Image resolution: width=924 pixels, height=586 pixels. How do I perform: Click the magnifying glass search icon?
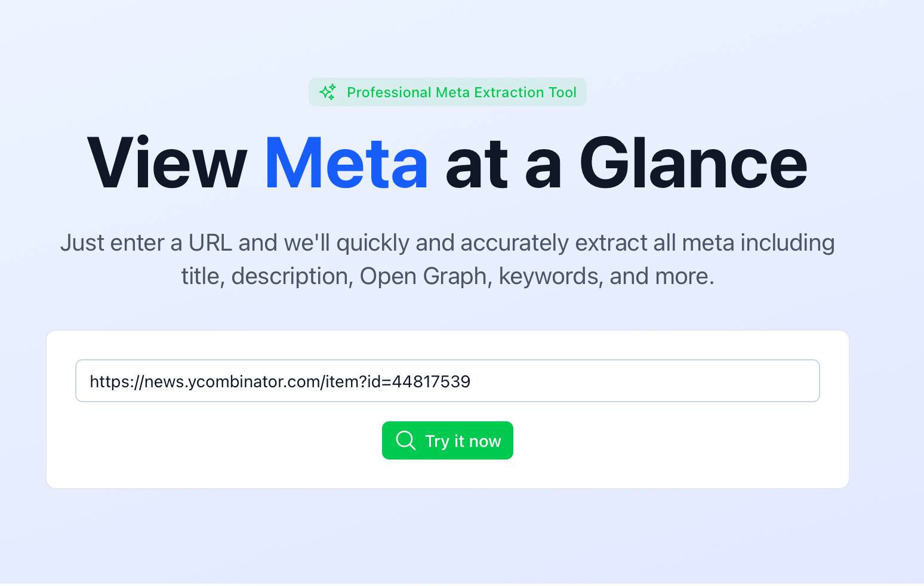[406, 440]
